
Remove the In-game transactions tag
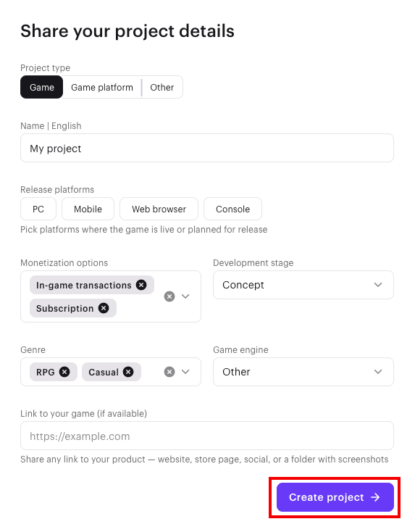click(x=141, y=285)
